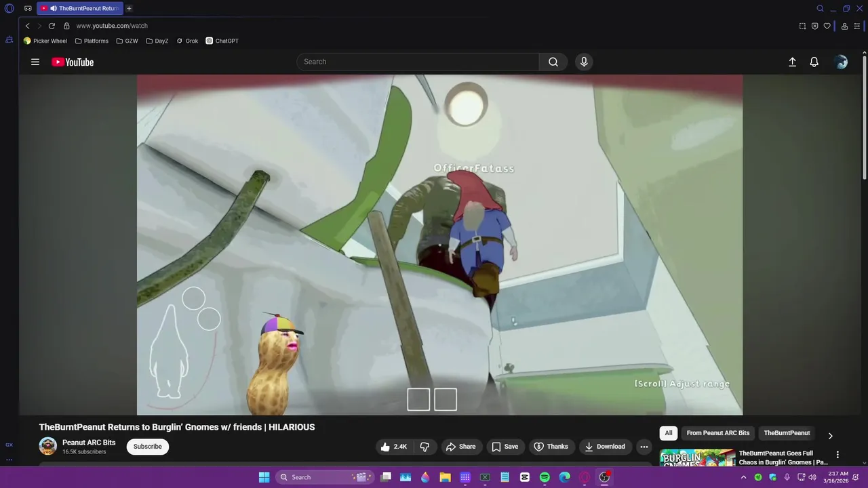Viewport: 868px width, 488px height.
Task: Send Thanks to the creator
Action: click(551, 447)
